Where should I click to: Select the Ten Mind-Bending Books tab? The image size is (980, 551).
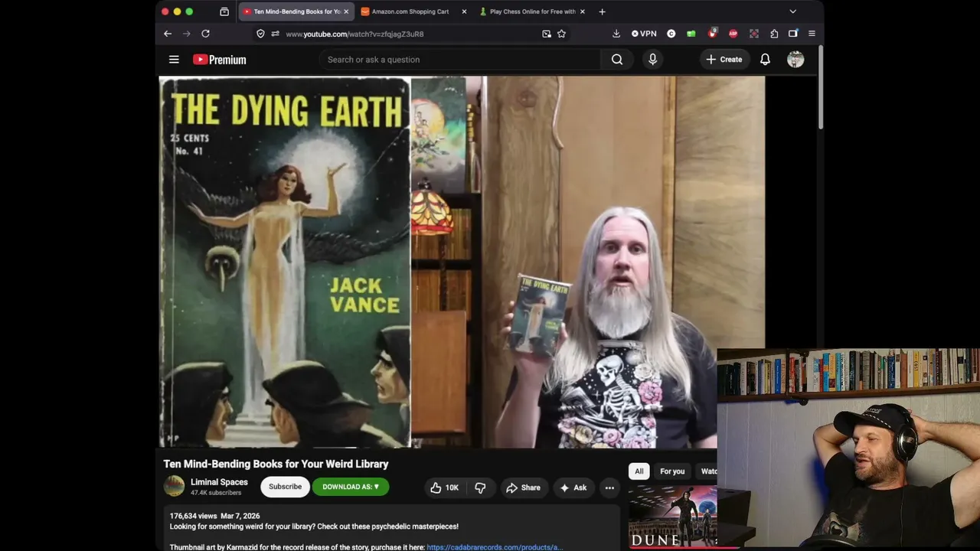296,11
